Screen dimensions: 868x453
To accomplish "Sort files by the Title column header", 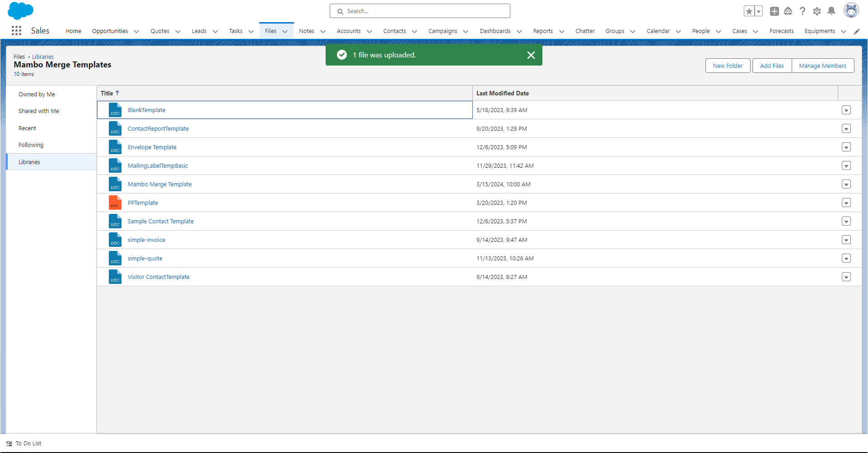I will (107, 93).
